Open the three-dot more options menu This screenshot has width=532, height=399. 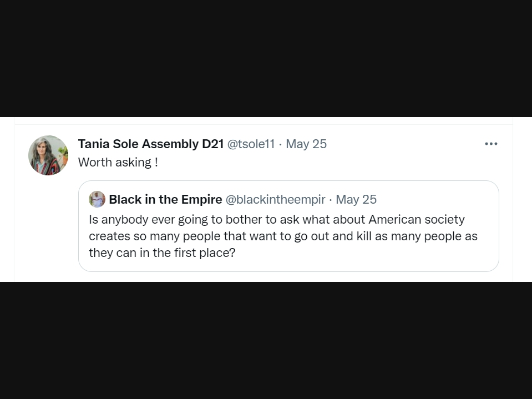[x=491, y=144]
